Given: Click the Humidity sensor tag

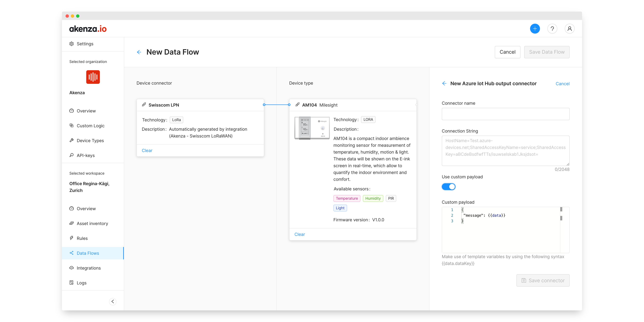Looking at the screenshot, I should 373,198.
